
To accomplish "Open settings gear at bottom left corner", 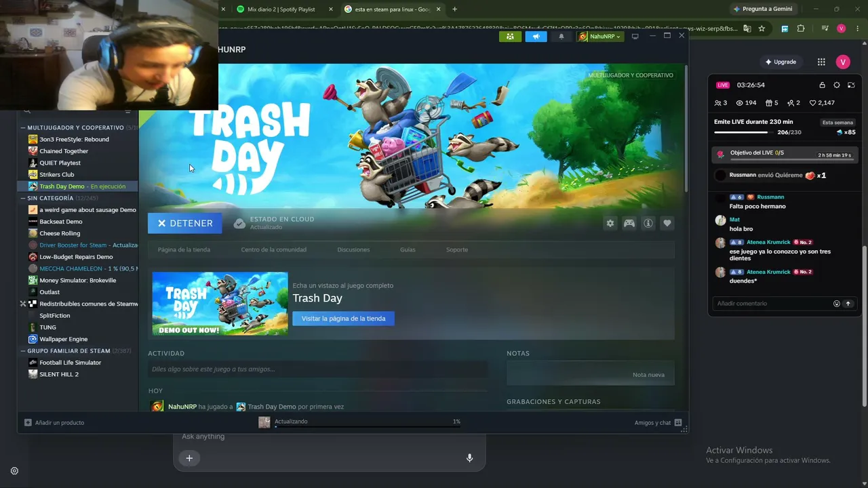I will (x=14, y=471).
